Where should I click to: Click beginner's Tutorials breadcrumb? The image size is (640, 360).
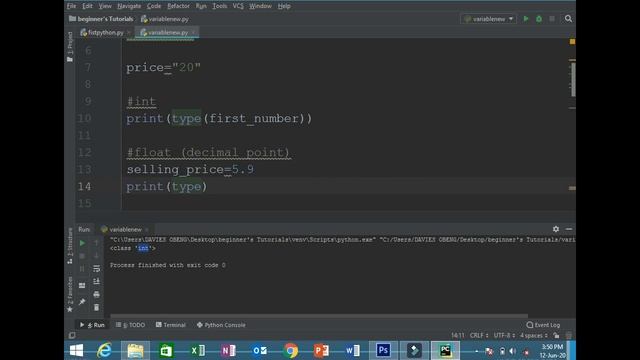click(102, 19)
